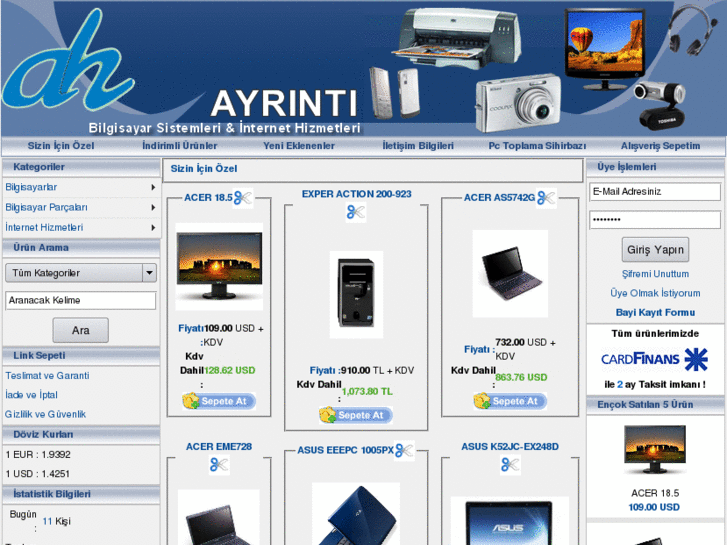
Task: Open the ACER EME728 laptop image
Action: point(219,517)
